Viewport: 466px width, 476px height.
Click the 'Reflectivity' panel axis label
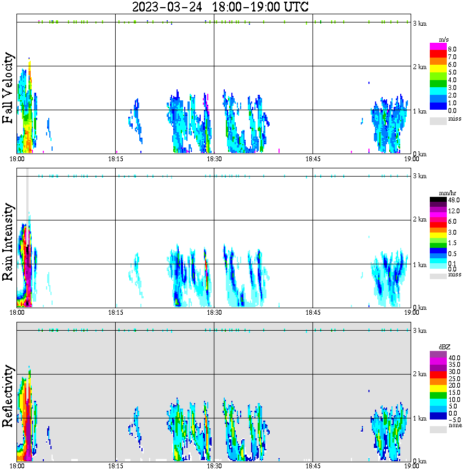point(8,396)
